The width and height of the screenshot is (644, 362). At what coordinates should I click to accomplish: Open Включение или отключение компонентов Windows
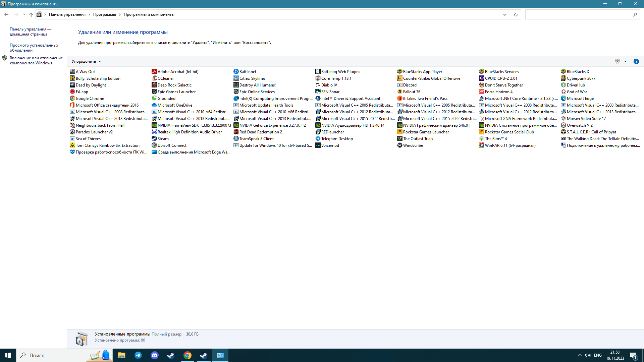pos(36,60)
